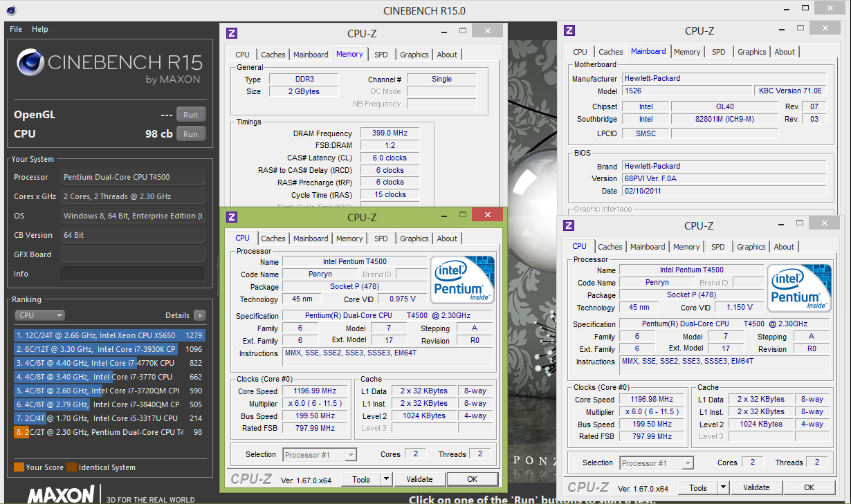Click the Intel Pentium logo in green CPU-Z window
Viewport: 851px width, 504px height.
462,280
